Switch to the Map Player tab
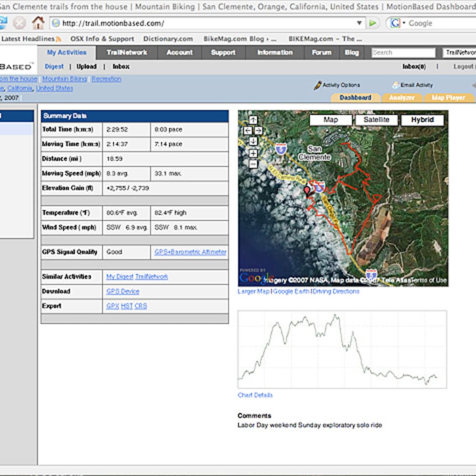The width and height of the screenshot is (476, 476). [x=448, y=98]
